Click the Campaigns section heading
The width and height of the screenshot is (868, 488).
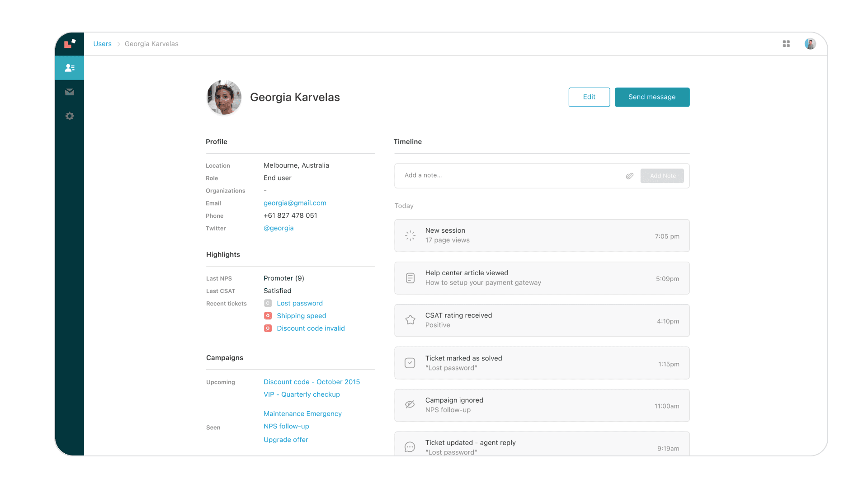point(225,358)
